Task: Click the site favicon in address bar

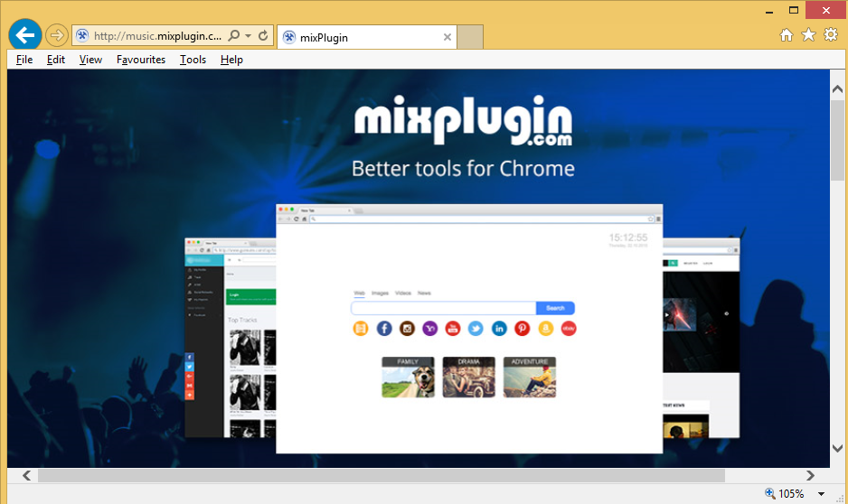Action: [x=82, y=35]
